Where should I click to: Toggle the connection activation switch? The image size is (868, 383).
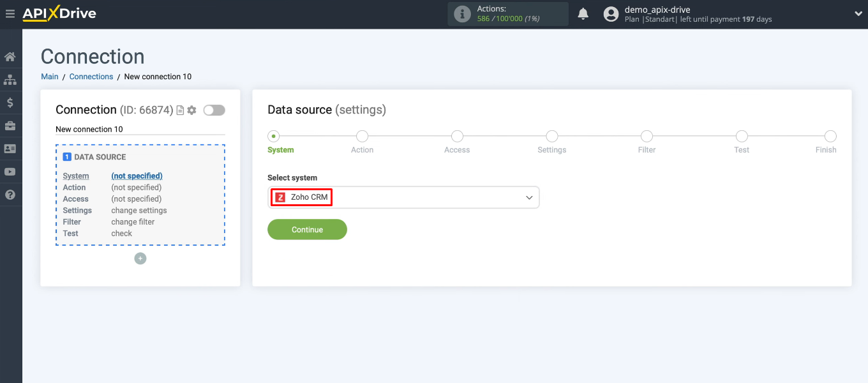click(x=214, y=110)
